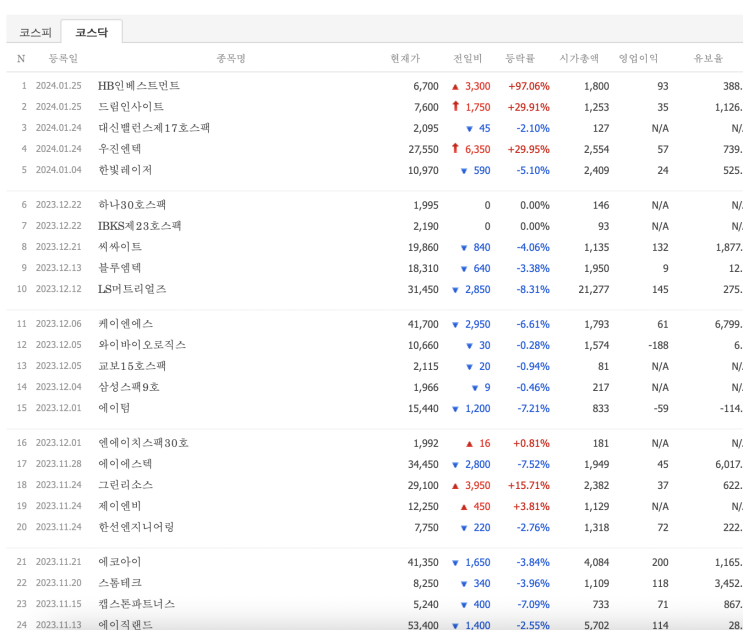Click the red up triangle beside 3,950

tap(455, 486)
